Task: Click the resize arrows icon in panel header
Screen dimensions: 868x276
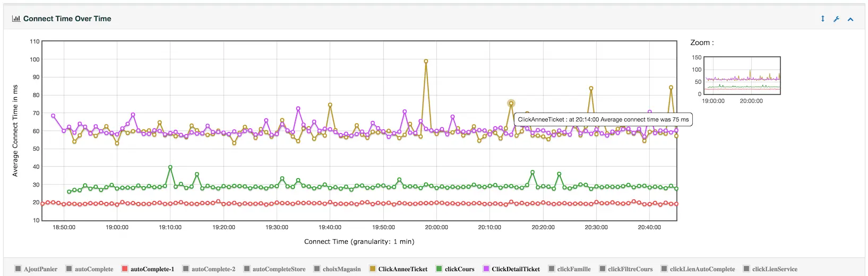Action: [x=823, y=19]
